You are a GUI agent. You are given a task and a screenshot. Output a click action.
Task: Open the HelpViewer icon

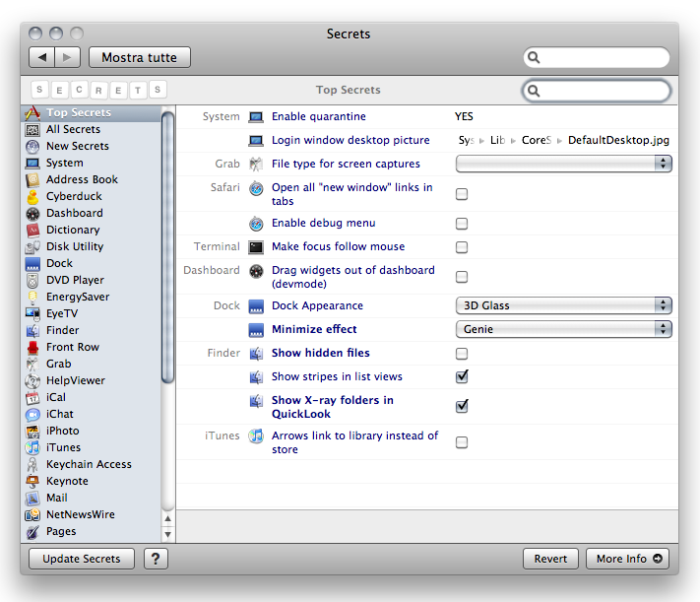pyautogui.click(x=32, y=380)
